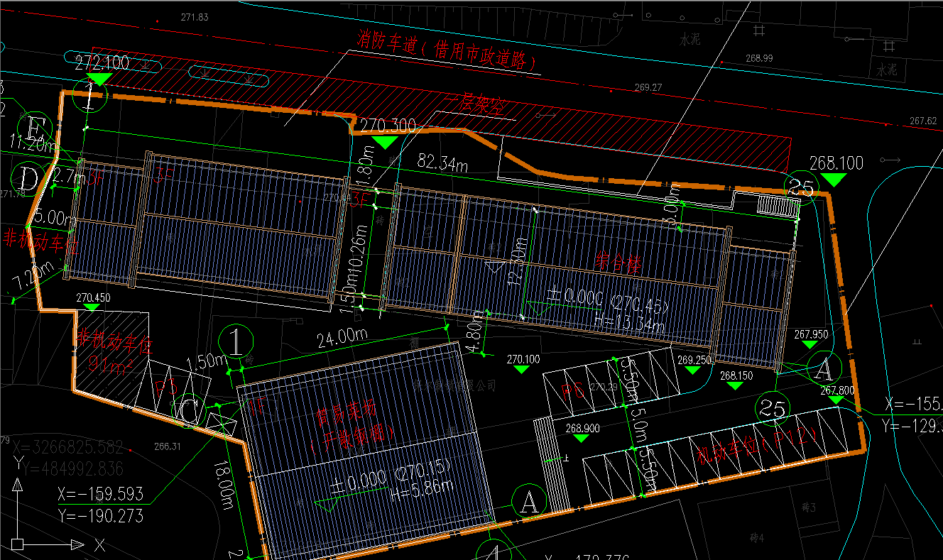This screenshot has height=560, width=943.
Task: Click grid bubble 25 beside the 267.800 label
Action: click(773, 408)
